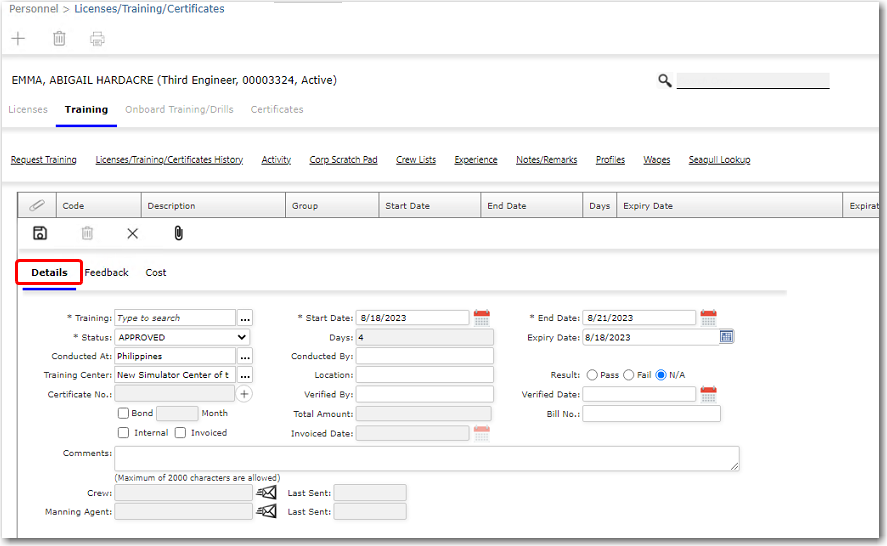This screenshot has height=546, width=887.
Task: Select the Fail result radio button
Action: pos(628,375)
